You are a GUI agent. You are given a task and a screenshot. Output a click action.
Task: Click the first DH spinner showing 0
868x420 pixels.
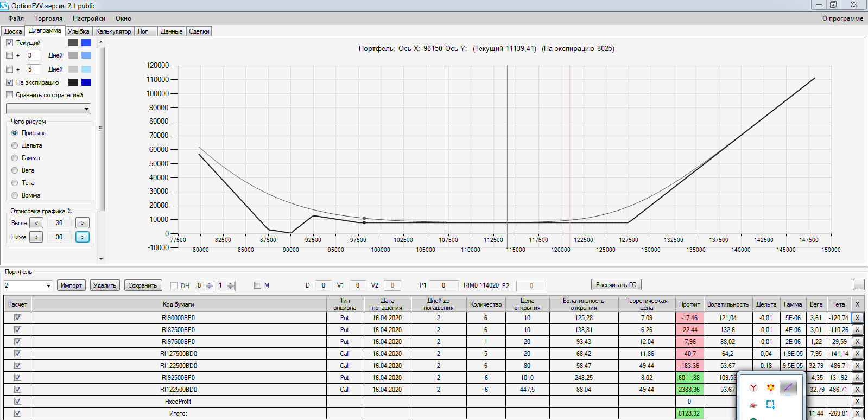(205, 285)
